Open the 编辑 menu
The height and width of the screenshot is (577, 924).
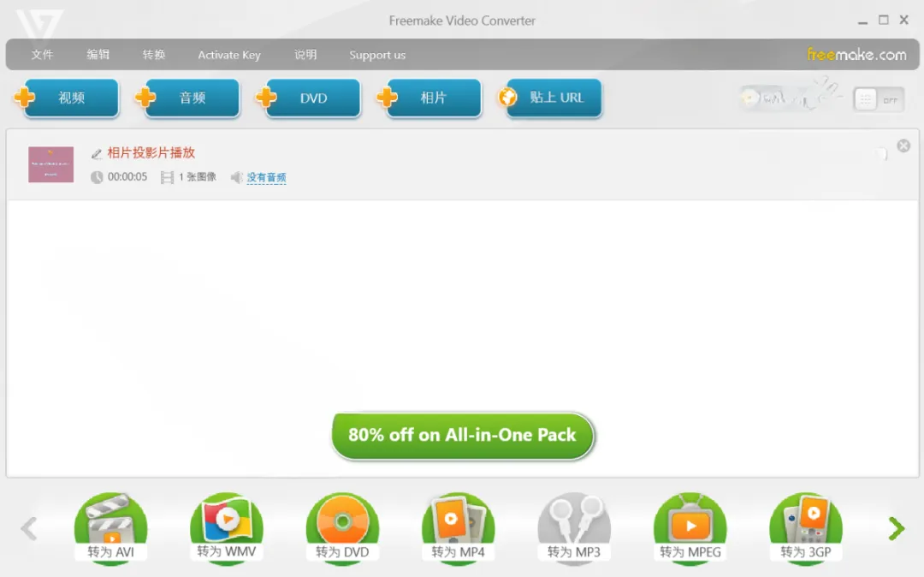coord(98,55)
